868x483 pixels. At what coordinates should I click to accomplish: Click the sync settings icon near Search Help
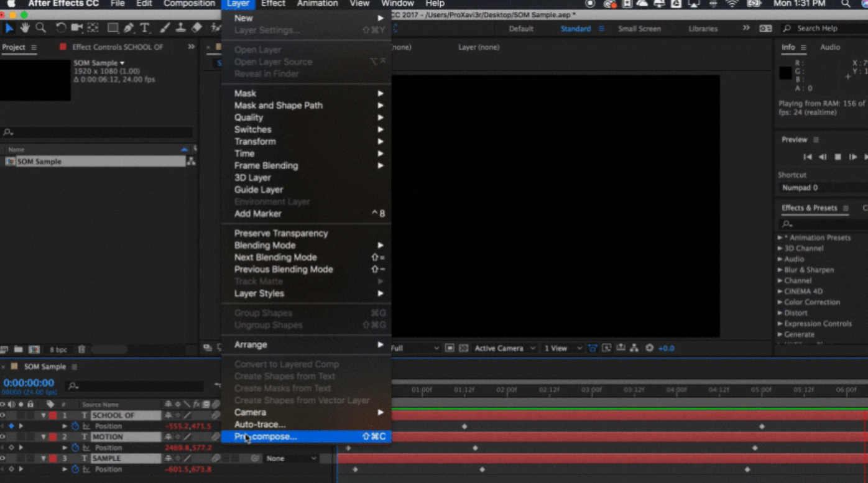766,29
